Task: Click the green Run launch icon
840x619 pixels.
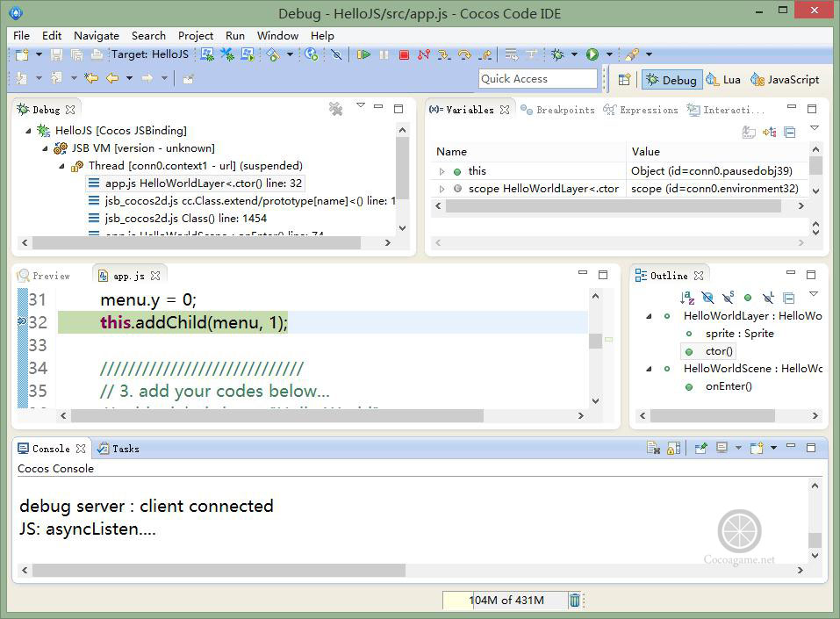Action: pos(592,54)
